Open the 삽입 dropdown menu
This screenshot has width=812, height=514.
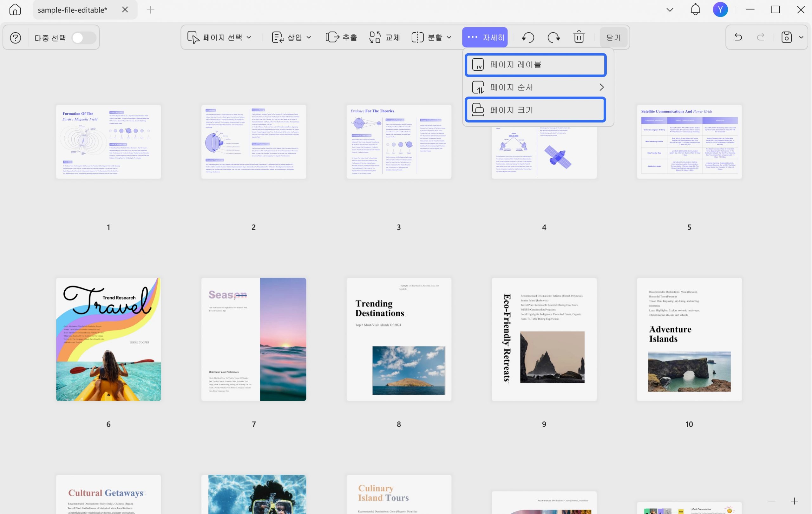coord(291,37)
